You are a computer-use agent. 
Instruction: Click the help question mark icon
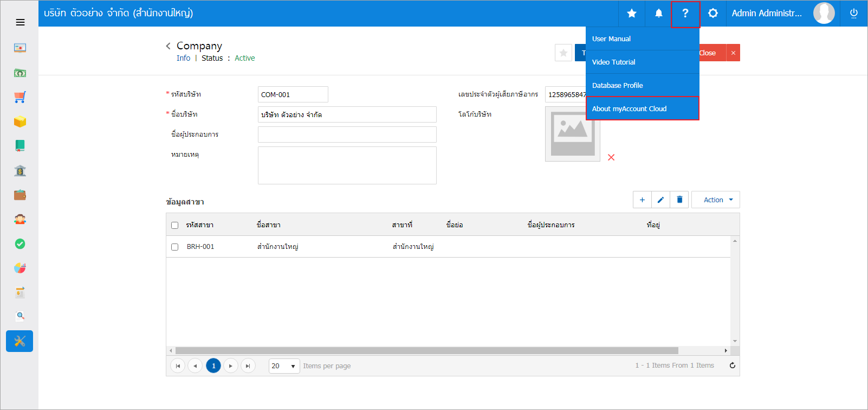[685, 13]
